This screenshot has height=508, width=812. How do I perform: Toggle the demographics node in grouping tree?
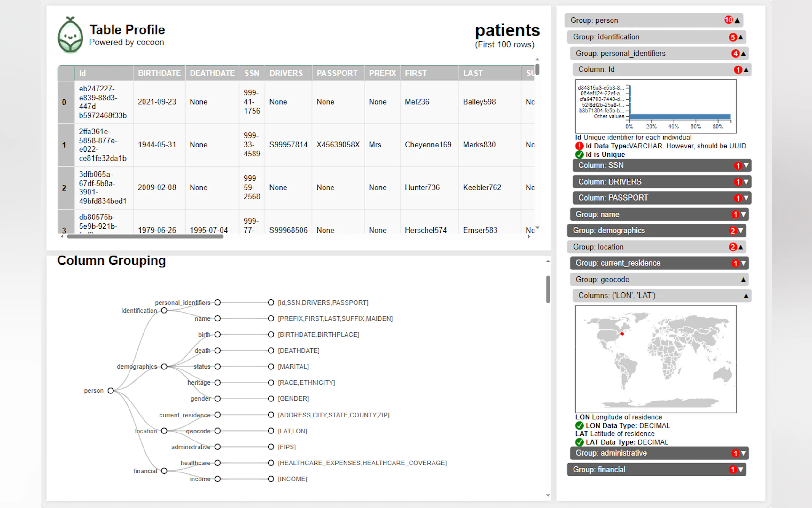coord(164,367)
